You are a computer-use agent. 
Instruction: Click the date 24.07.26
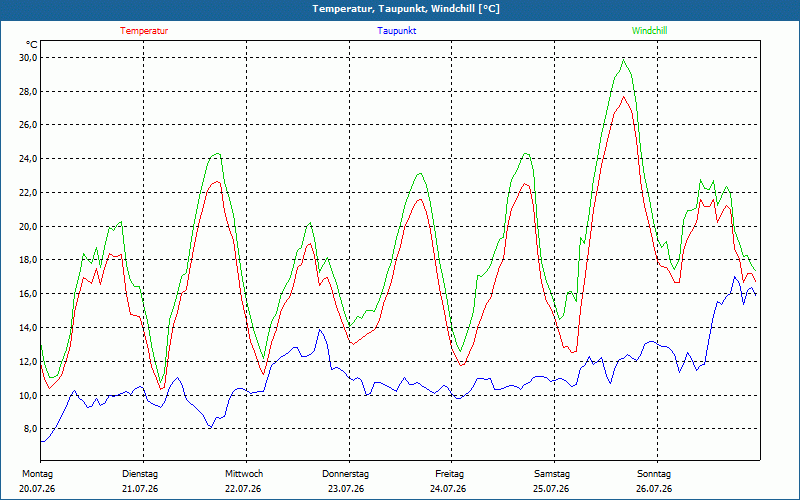point(448,489)
